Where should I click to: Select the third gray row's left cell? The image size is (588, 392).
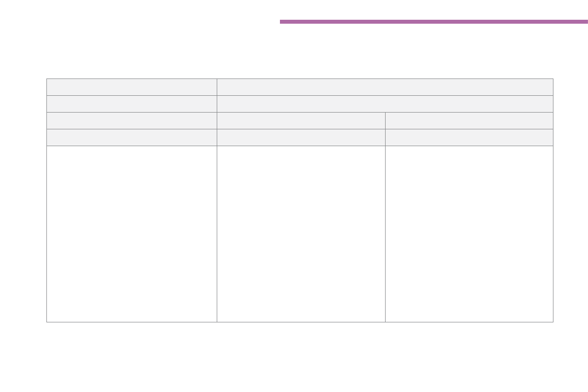132,120
